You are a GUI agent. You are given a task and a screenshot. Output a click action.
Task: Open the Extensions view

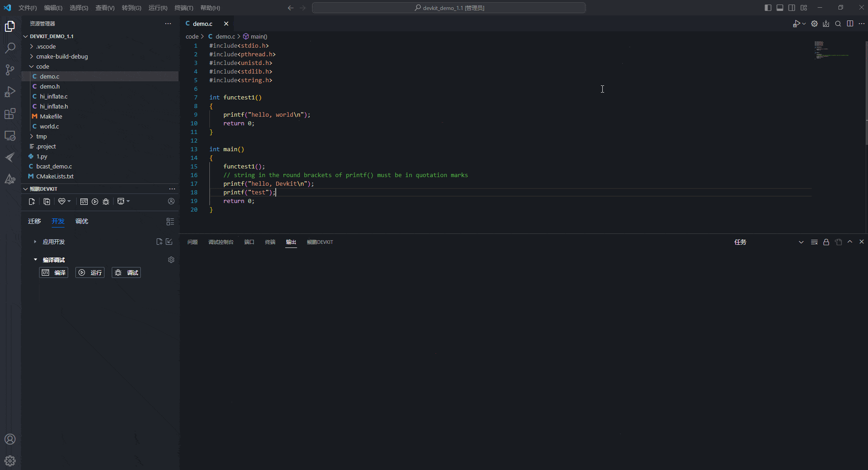(10, 114)
